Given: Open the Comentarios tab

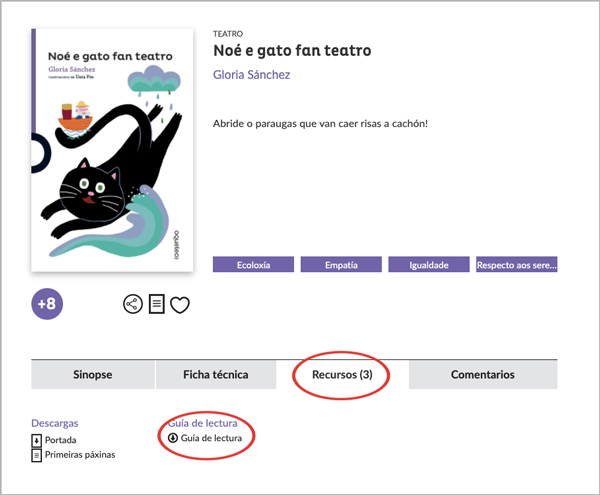Looking at the screenshot, I should pos(483,375).
